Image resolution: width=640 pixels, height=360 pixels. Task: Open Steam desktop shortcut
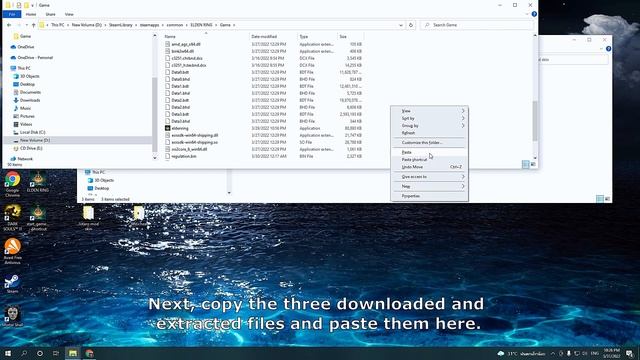(x=12, y=284)
